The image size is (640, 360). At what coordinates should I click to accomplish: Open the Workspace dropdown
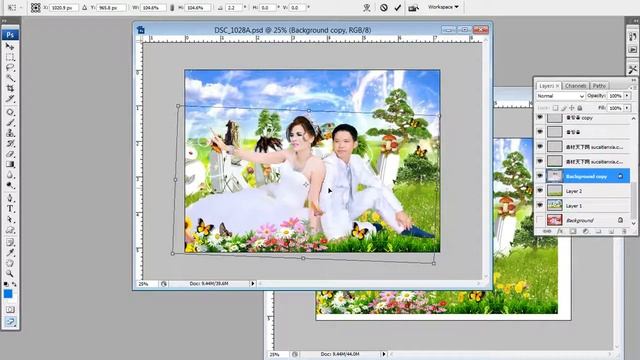click(443, 7)
